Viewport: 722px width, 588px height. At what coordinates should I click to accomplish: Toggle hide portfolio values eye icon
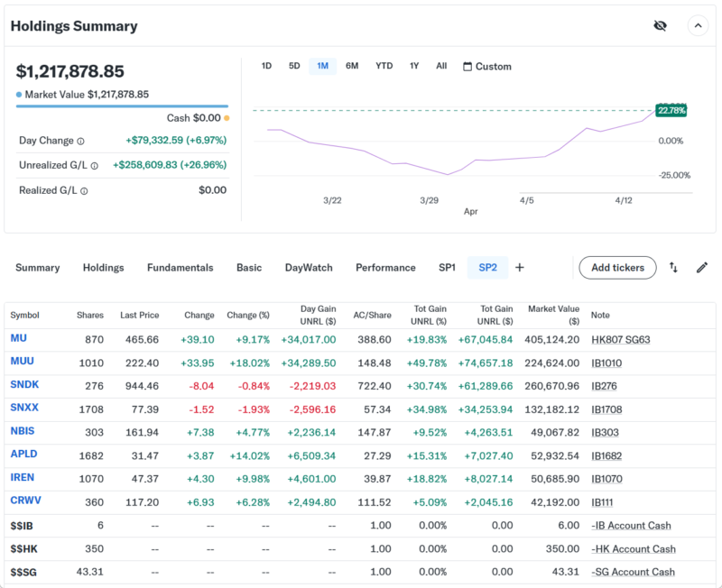click(x=660, y=25)
